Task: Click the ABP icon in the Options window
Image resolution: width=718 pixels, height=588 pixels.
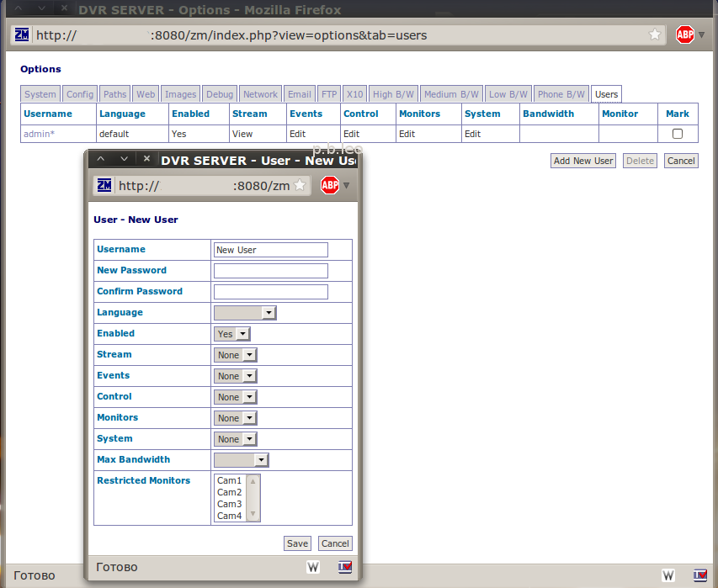Action: (x=684, y=34)
